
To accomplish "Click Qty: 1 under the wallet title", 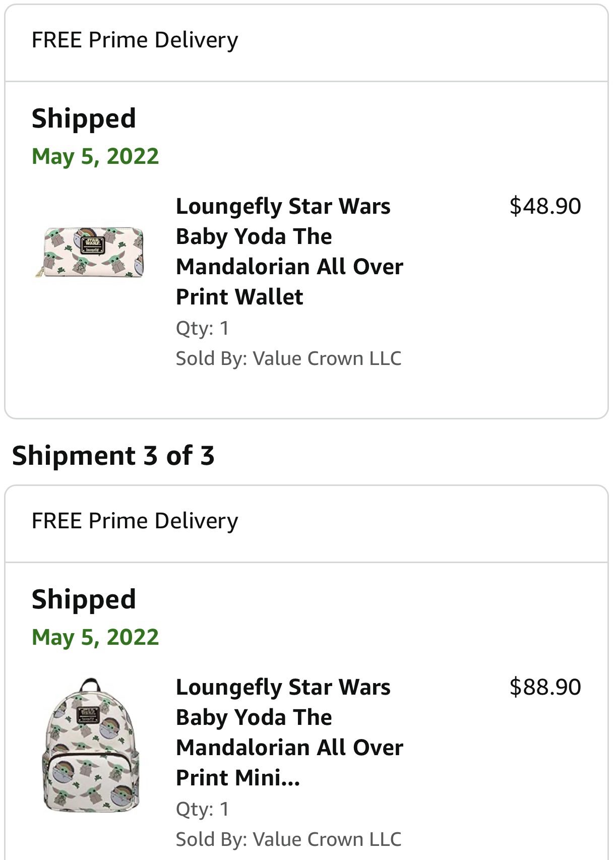I will click(x=202, y=328).
